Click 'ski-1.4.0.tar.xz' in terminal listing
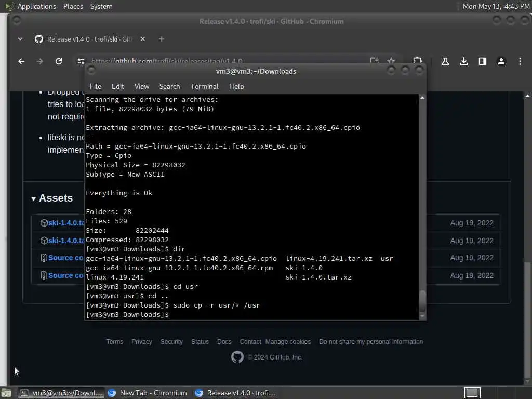532x399 pixels. click(318, 277)
